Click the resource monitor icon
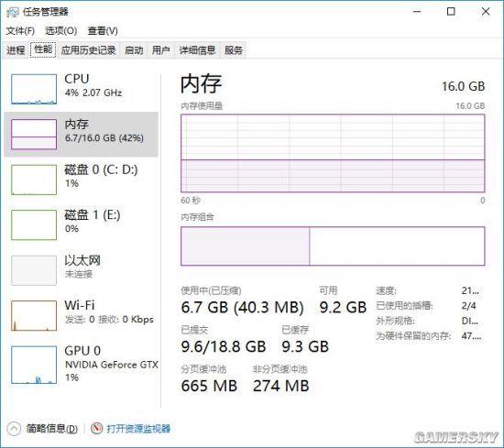Image resolution: width=504 pixels, height=448 pixels. pos(96,428)
